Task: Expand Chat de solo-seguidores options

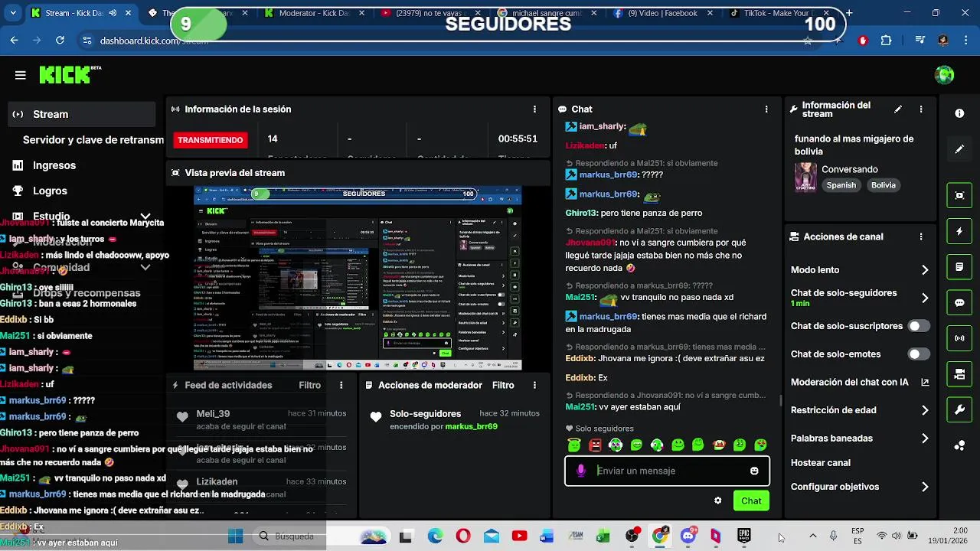Action: point(925,298)
